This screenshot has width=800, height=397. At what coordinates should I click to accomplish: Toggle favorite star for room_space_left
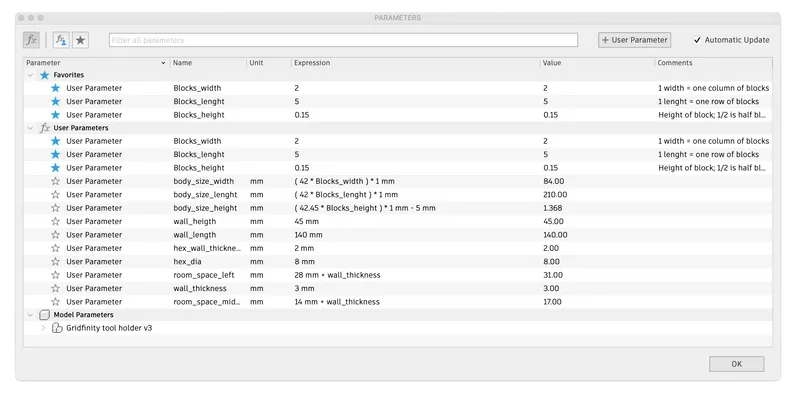coord(56,275)
